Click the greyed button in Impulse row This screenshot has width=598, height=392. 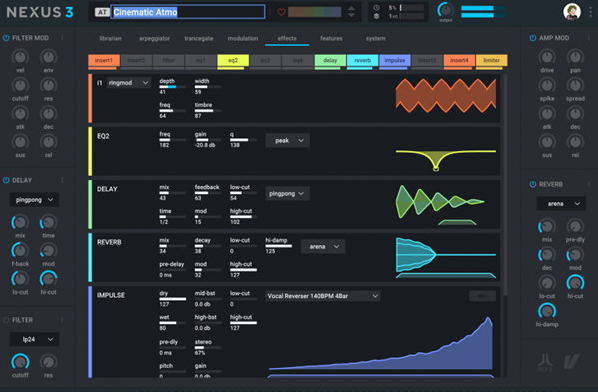coord(482,296)
